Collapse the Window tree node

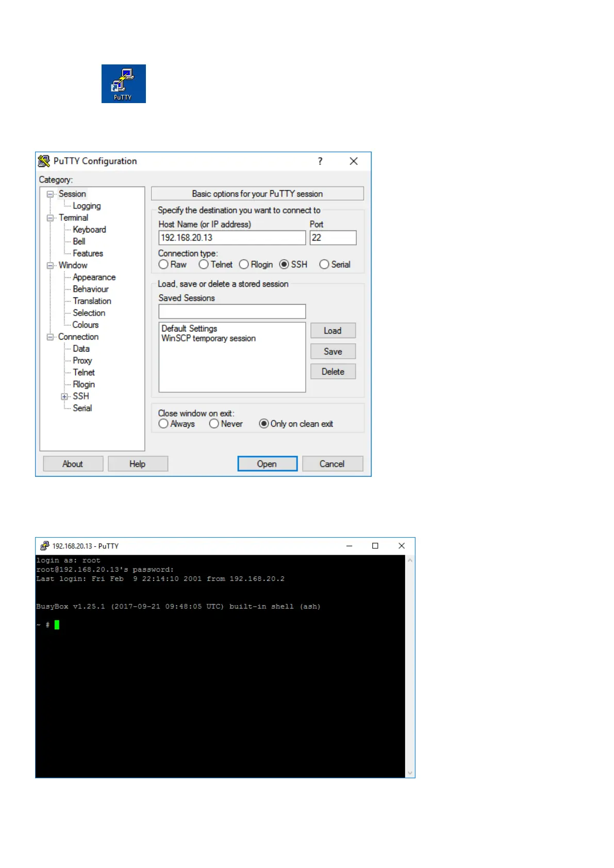point(51,265)
